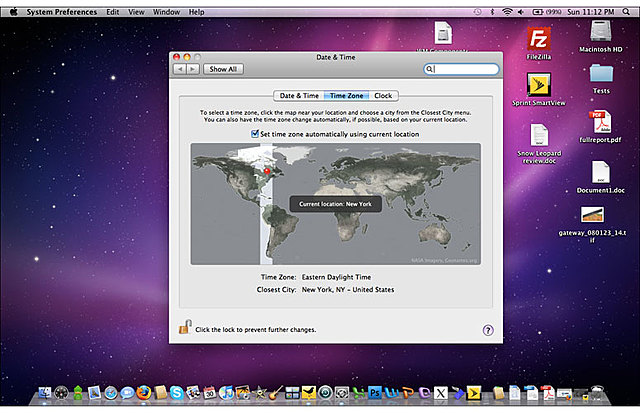Launch Safari from the Dock
640x413 pixels.
[111, 393]
